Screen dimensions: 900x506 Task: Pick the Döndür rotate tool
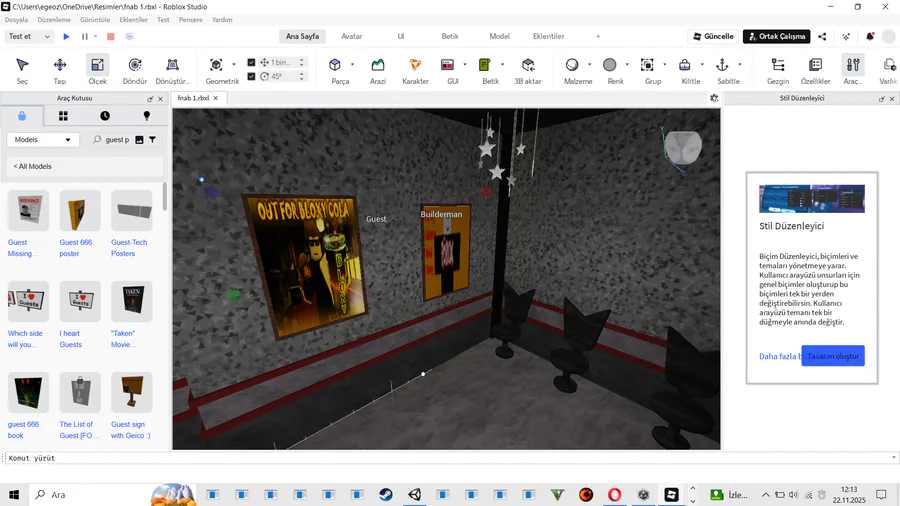tap(135, 71)
